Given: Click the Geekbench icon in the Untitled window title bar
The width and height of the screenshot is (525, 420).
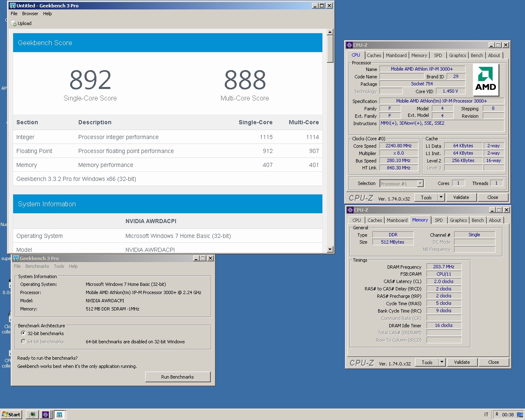Looking at the screenshot, I should point(13,6).
